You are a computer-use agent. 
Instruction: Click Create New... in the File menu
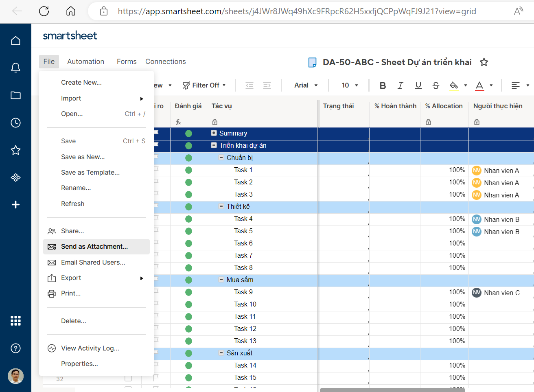point(81,82)
